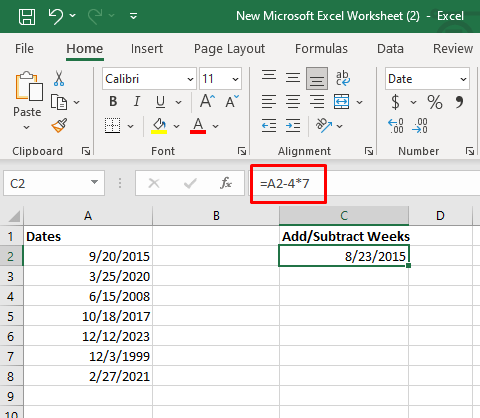Open the File tab
The width and height of the screenshot is (480, 418).
[24, 49]
